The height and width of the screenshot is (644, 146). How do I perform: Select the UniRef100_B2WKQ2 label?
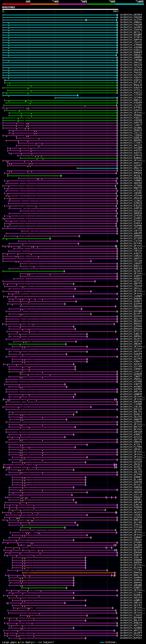tap(131, 158)
